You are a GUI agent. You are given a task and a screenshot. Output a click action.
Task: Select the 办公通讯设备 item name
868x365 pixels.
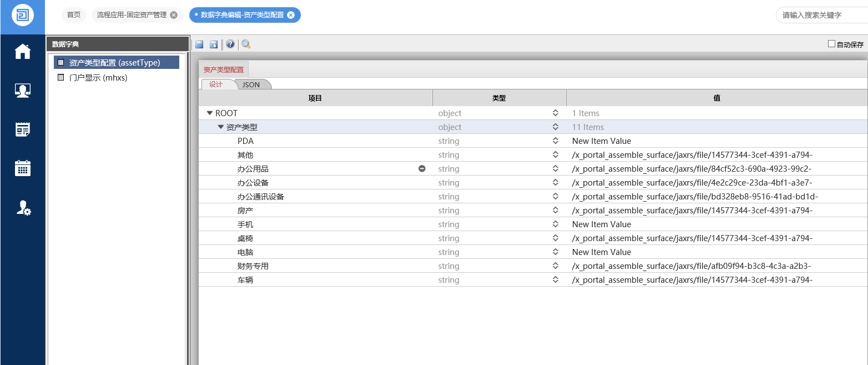(261, 196)
